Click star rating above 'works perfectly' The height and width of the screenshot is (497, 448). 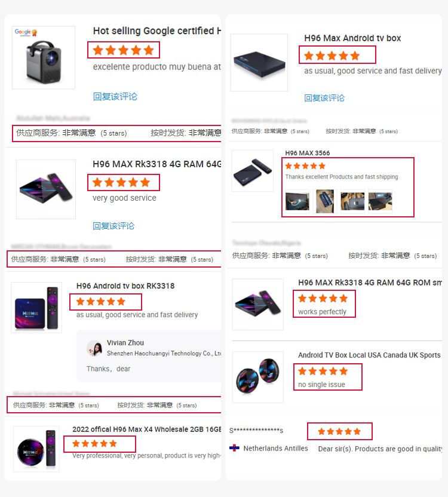click(323, 298)
